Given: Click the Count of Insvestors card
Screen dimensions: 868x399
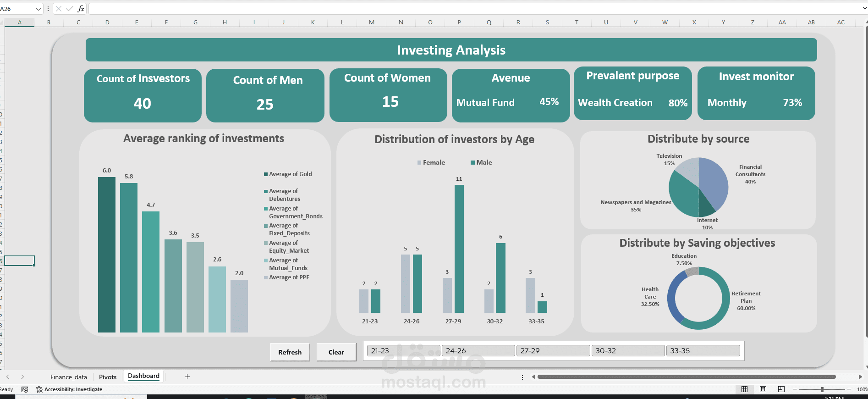Looking at the screenshot, I should pyautogui.click(x=143, y=95).
